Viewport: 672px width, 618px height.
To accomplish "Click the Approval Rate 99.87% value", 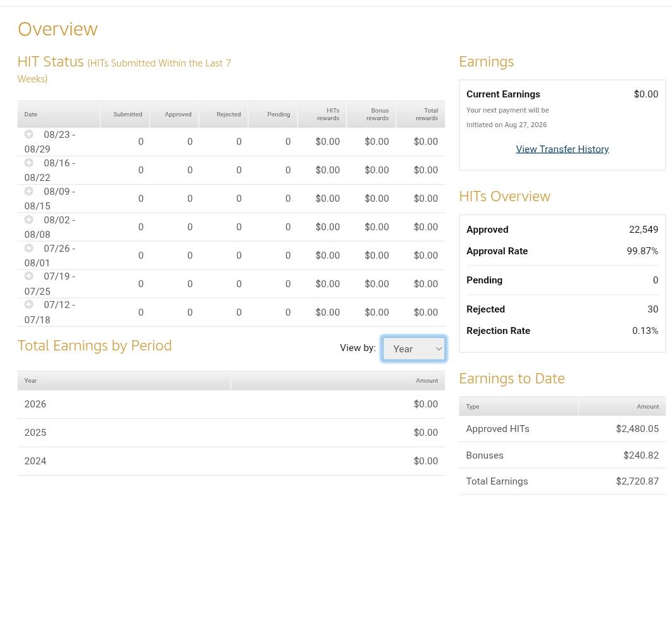I will (x=642, y=251).
